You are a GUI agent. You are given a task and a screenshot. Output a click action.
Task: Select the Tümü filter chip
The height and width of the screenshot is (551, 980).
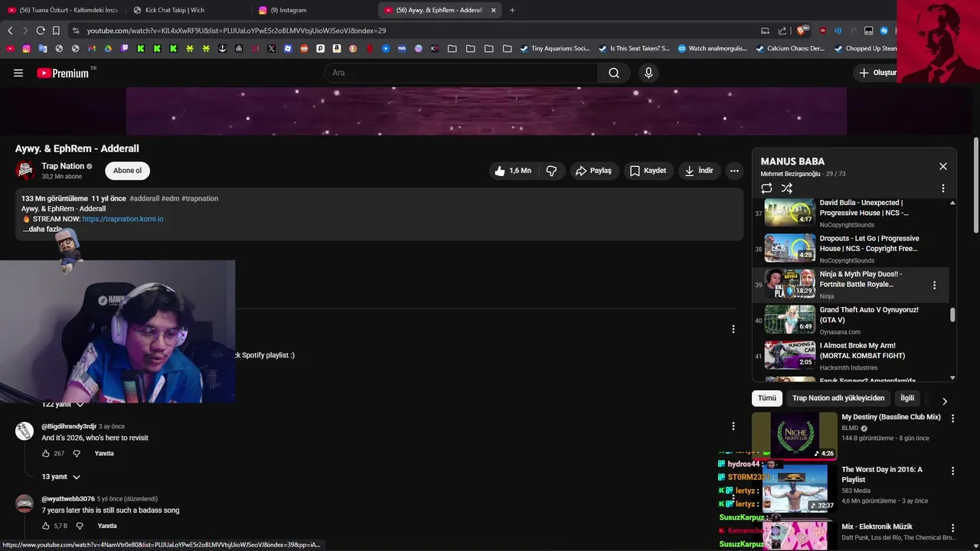point(767,398)
